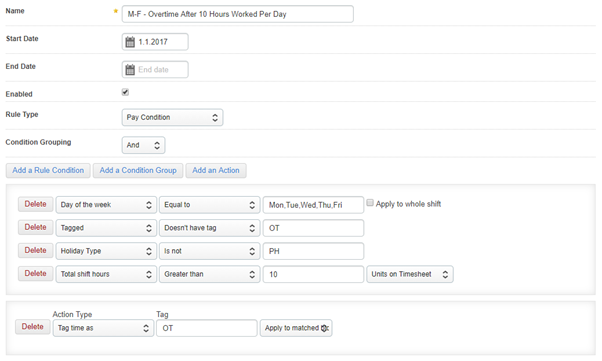Click the Rule Type label

click(22, 114)
